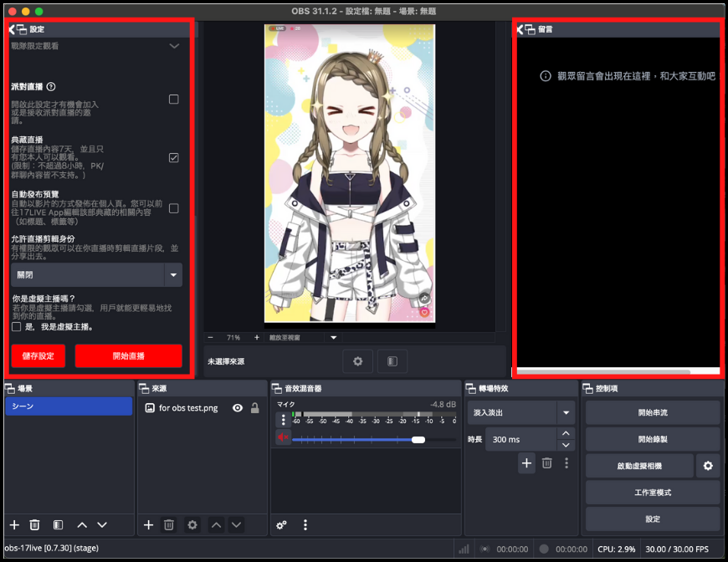This screenshot has height=562, width=728.
Task: Add a new transition with the plus icon
Action: 526,462
